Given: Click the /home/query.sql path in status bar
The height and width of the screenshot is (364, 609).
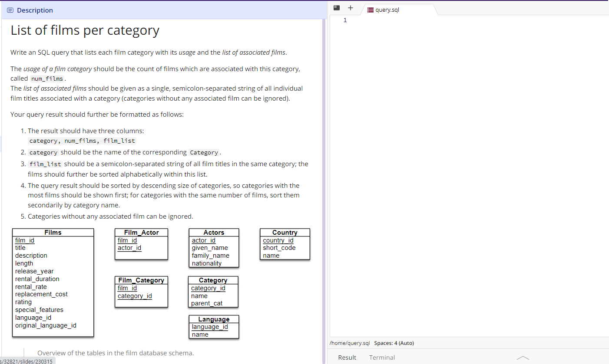Looking at the screenshot, I should (x=350, y=343).
